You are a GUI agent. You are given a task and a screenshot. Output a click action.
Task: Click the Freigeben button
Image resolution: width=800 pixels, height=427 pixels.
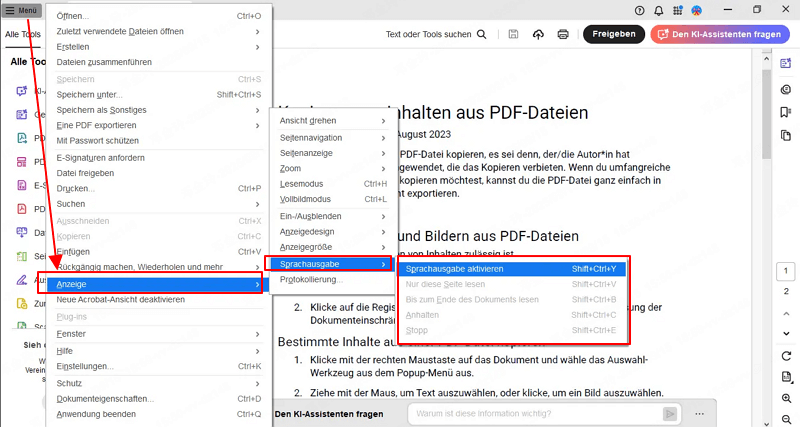tap(614, 34)
